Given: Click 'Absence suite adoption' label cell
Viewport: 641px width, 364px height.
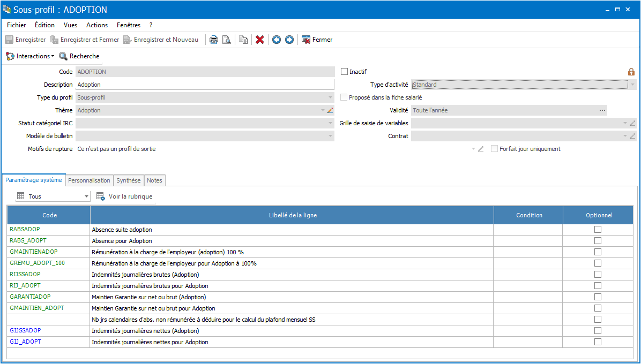Looking at the screenshot, I should [292, 230].
